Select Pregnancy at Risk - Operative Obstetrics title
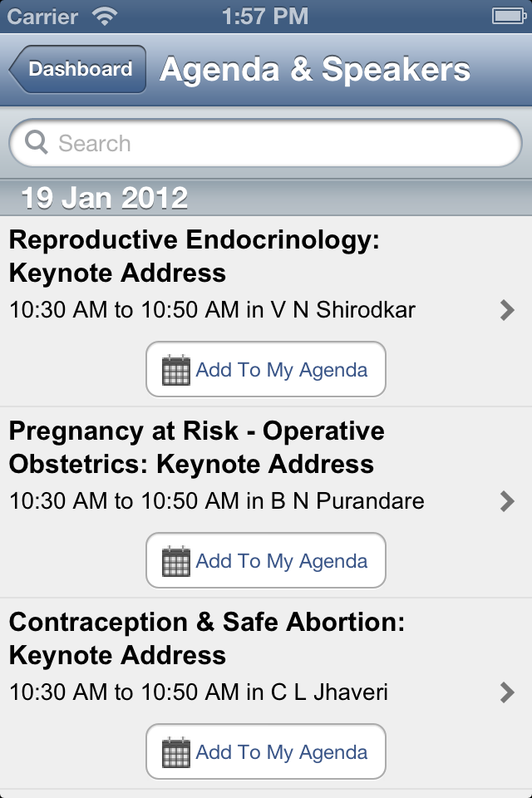The image size is (532, 798). point(196,447)
